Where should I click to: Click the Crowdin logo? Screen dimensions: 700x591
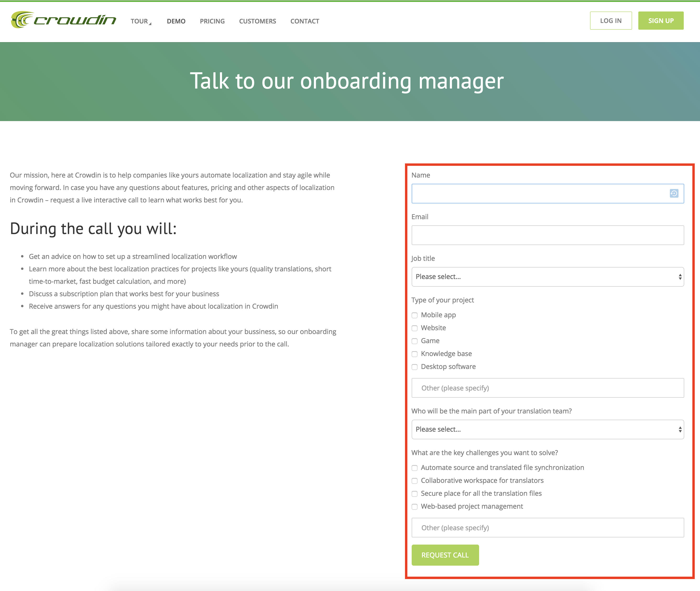(63, 20)
